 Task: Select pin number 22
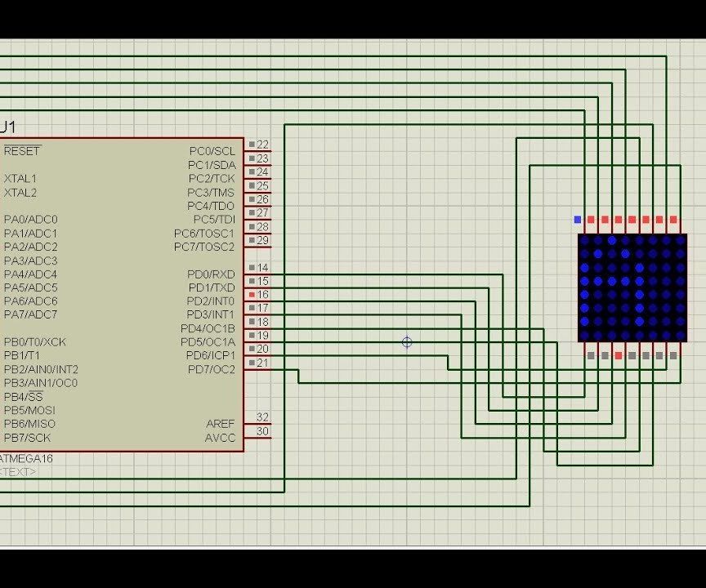pyautogui.click(x=262, y=145)
